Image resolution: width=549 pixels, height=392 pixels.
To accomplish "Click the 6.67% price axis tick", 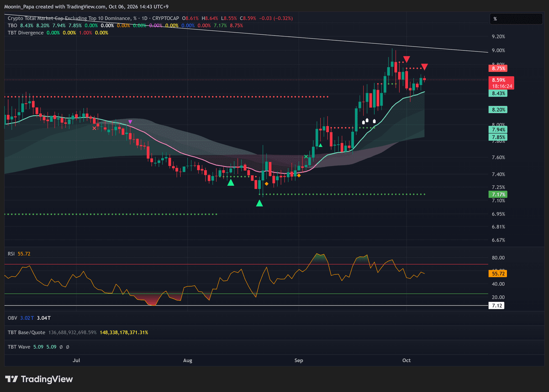I will click(498, 240).
